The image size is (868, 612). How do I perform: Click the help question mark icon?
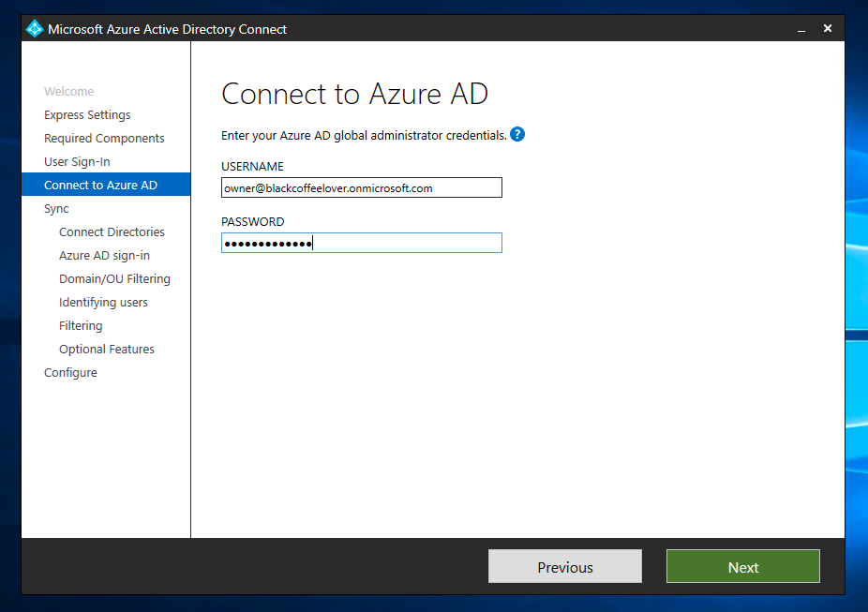coord(517,134)
